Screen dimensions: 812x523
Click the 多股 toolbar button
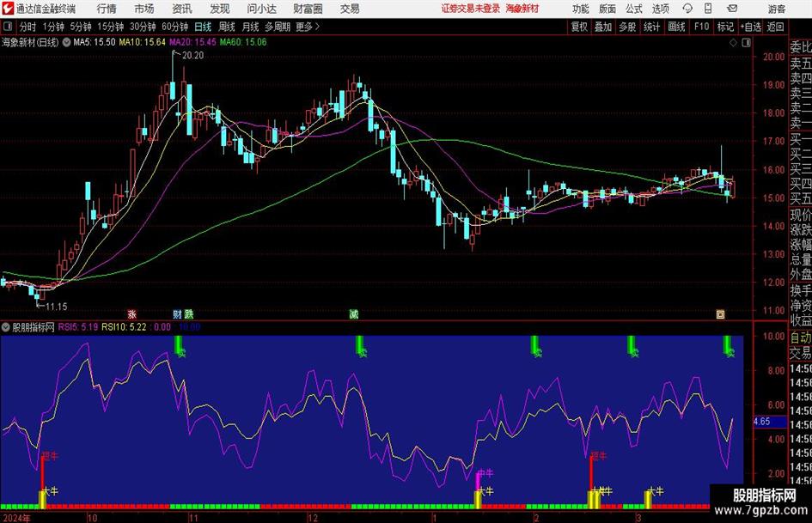click(627, 27)
